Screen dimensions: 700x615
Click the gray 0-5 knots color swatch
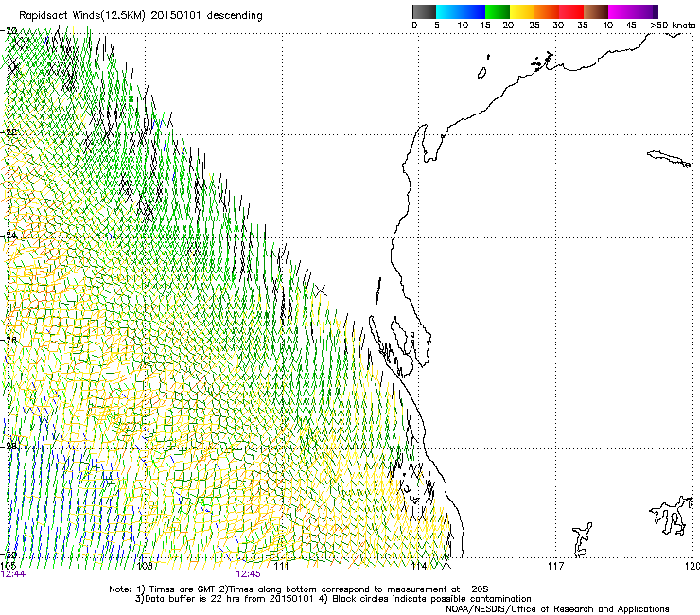pos(424,11)
